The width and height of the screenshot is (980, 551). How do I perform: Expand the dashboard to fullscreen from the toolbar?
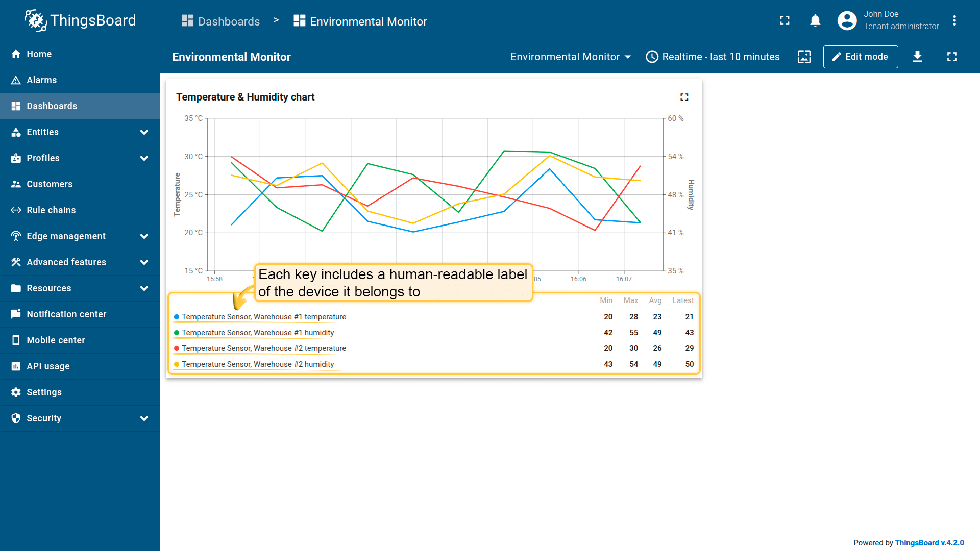pyautogui.click(x=951, y=57)
